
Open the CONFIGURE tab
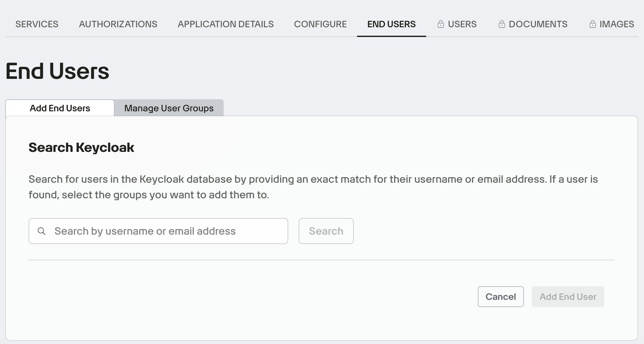pyautogui.click(x=320, y=24)
